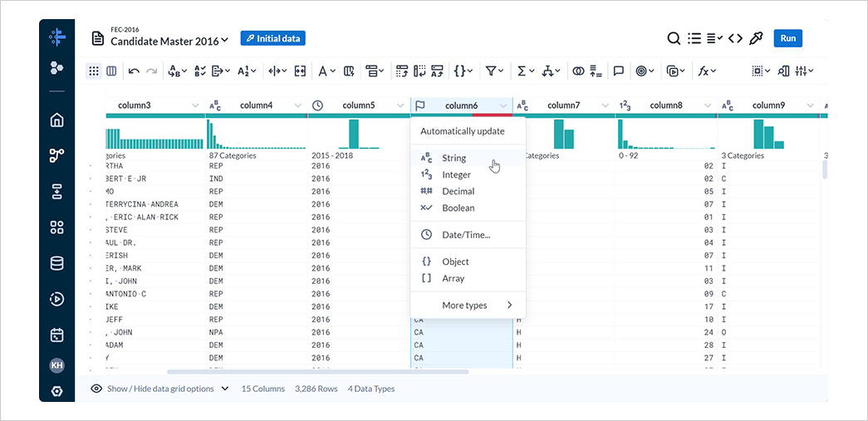The image size is (868, 421).
Task: Click the join (overlapping circles) icon
Action: 578,71
